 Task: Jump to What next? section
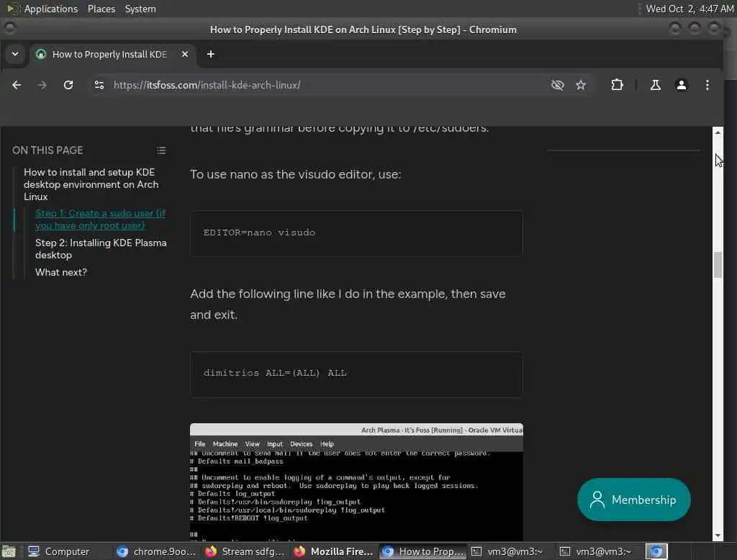(61, 272)
